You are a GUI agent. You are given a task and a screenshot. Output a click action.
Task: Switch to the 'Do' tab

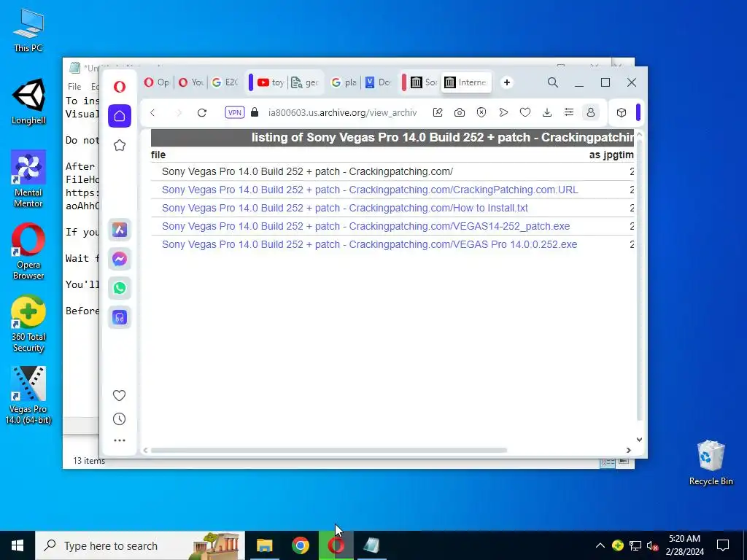click(378, 82)
